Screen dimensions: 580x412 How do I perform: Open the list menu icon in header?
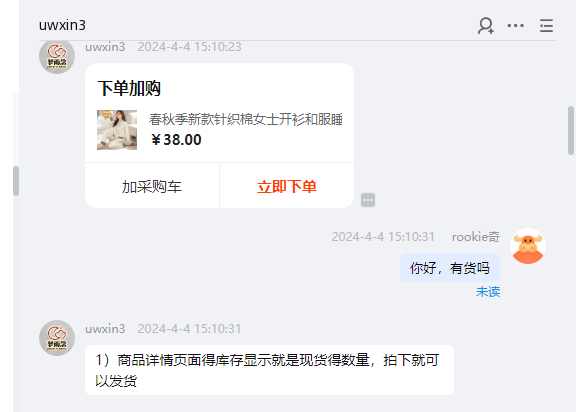(x=546, y=26)
